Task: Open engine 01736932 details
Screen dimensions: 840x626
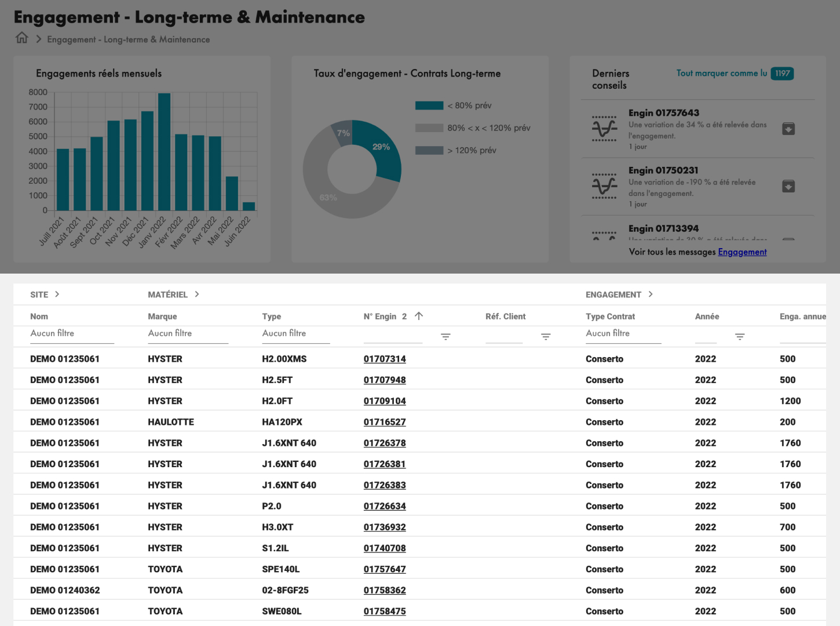Action: click(385, 527)
